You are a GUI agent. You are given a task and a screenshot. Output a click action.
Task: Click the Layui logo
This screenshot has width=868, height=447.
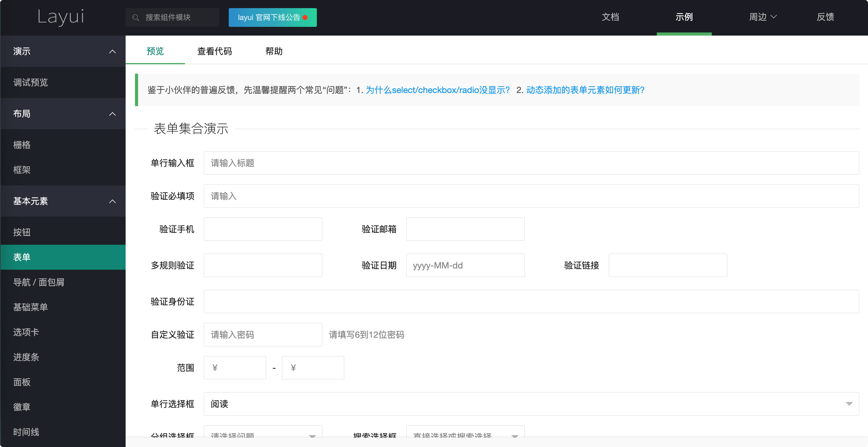coord(61,17)
